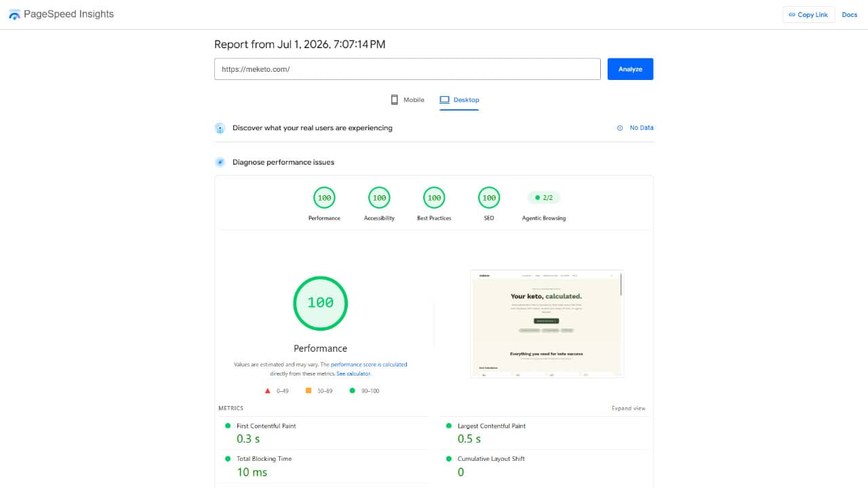Click the Desktop monitor icon

(445, 100)
